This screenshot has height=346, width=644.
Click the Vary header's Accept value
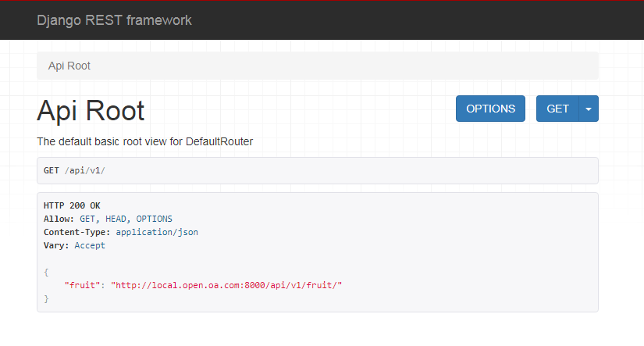90,245
